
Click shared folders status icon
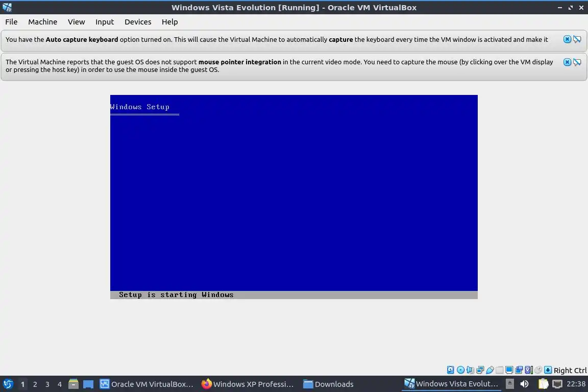click(x=500, y=370)
